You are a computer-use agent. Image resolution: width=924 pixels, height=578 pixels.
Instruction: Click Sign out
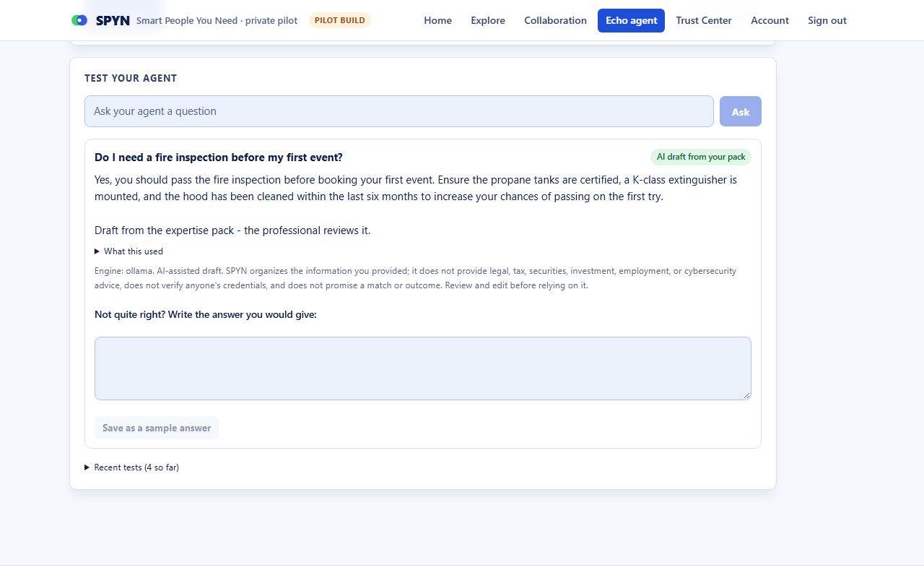coord(827,20)
